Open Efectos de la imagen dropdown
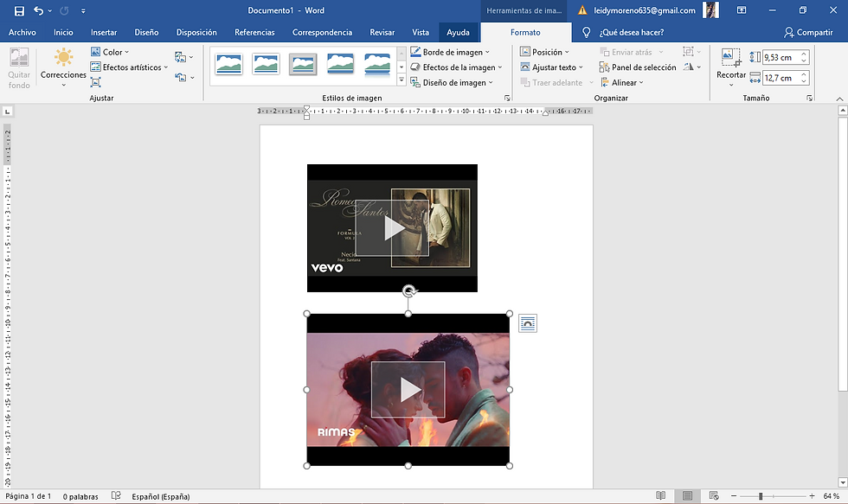The height and width of the screenshot is (504, 848). click(x=456, y=67)
